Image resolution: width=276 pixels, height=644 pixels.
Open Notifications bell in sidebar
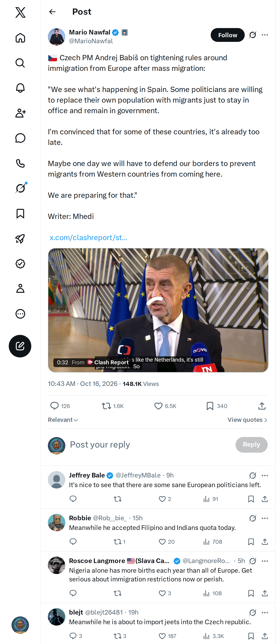coord(20,88)
